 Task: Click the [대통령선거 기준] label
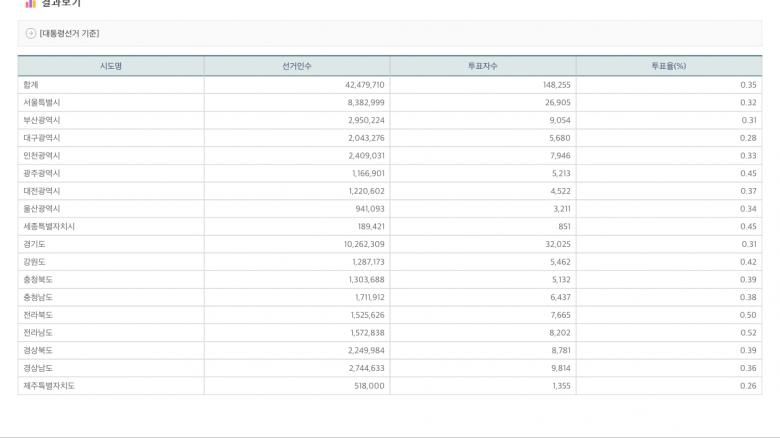[x=69, y=34]
